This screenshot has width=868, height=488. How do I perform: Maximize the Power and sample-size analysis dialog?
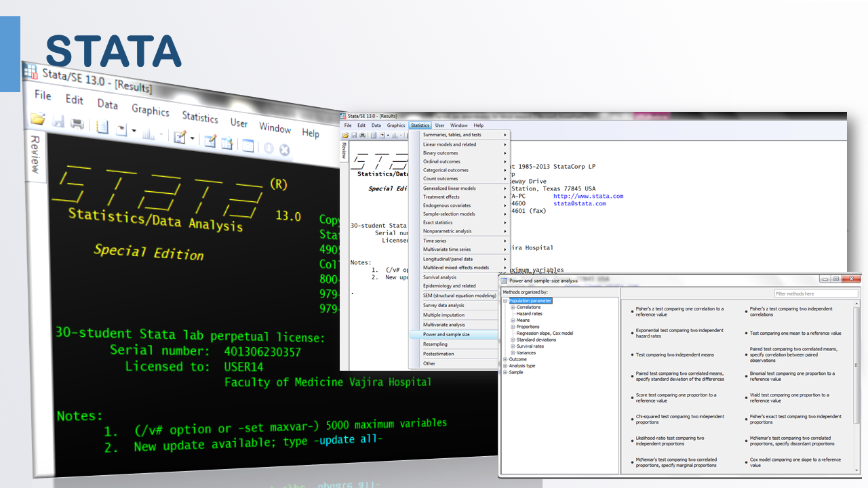click(836, 279)
